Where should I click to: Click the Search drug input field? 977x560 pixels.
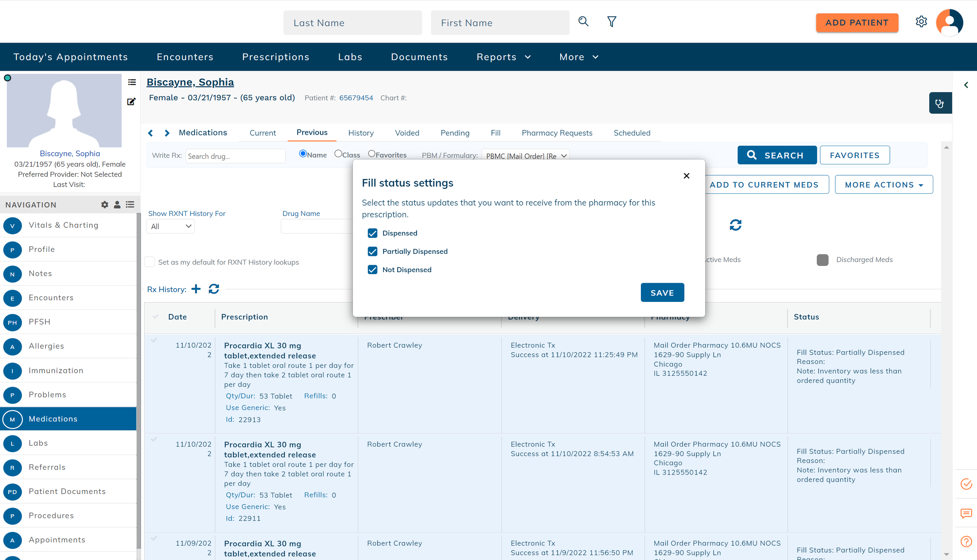(x=235, y=156)
